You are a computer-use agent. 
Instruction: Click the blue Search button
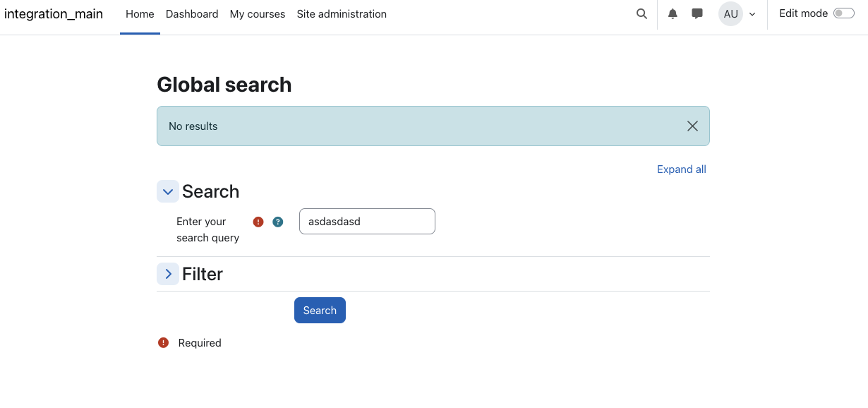(320, 311)
